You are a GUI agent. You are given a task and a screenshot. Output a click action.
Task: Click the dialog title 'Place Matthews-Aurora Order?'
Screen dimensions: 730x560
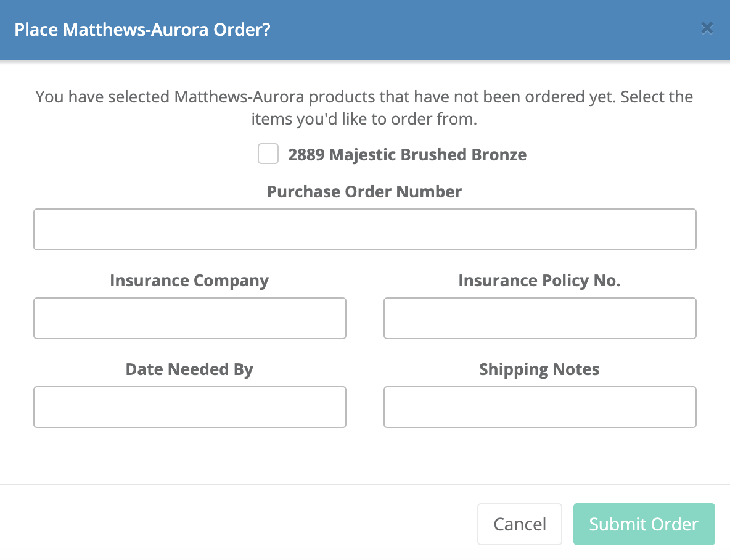coord(142,30)
